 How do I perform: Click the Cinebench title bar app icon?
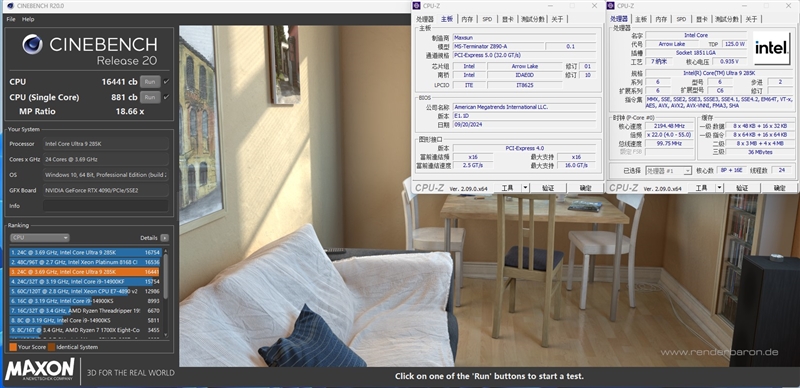pyautogui.click(x=10, y=6)
